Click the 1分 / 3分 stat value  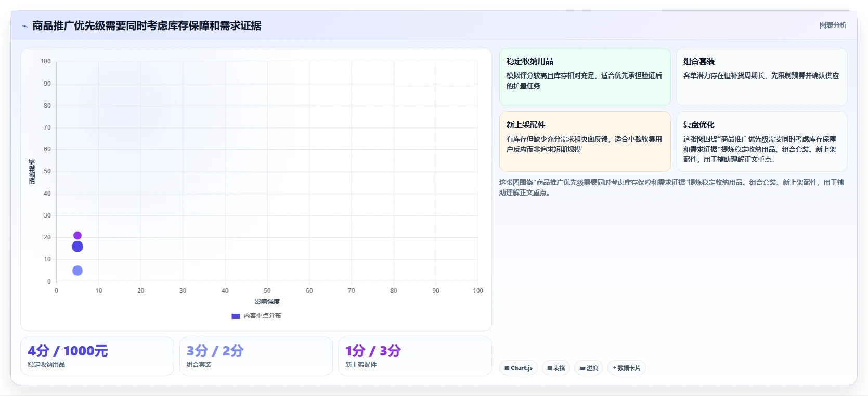(373, 351)
